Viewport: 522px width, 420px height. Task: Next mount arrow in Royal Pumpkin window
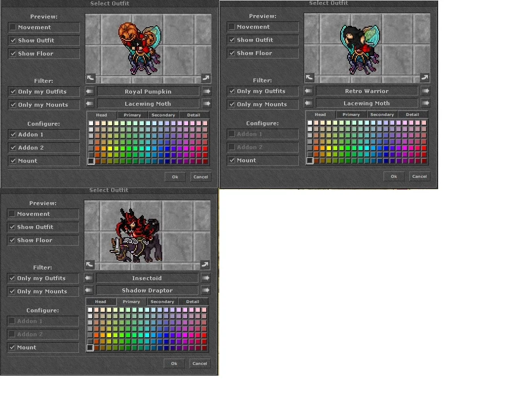(206, 103)
